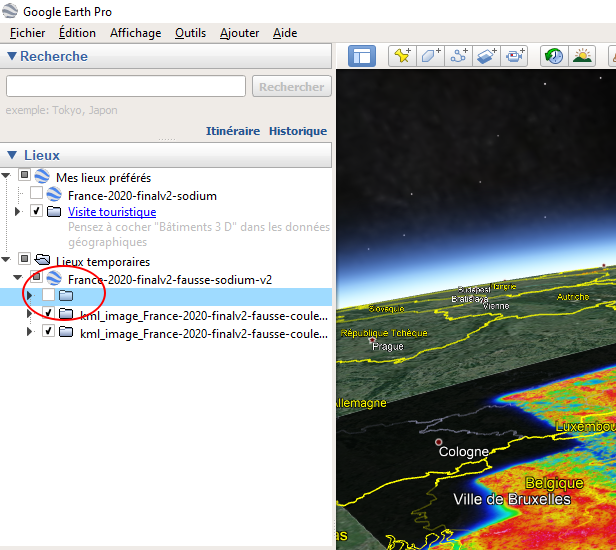Image resolution: width=616 pixels, height=550 pixels.
Task: Record a tour with the camera icon
Action: point(514,56)
